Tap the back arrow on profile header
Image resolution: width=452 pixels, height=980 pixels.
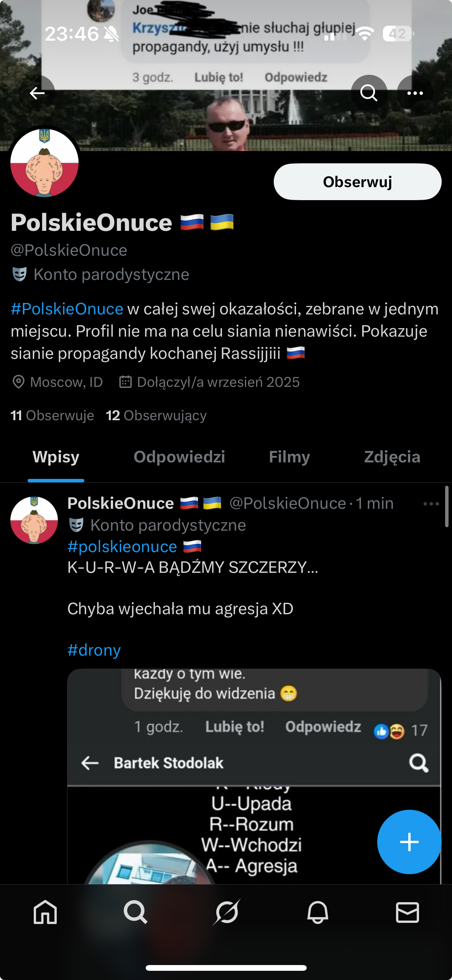click(x=37, y=93)
